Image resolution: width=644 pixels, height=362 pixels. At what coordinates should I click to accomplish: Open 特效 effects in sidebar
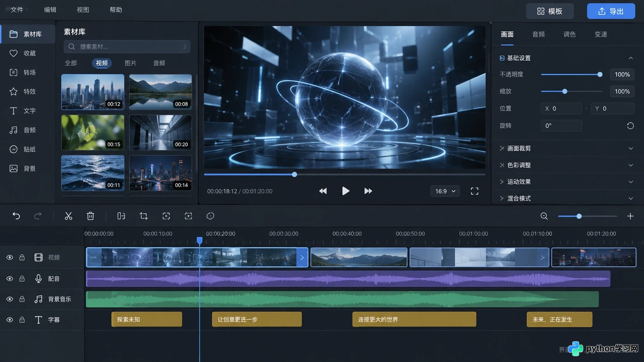(28, 92)
